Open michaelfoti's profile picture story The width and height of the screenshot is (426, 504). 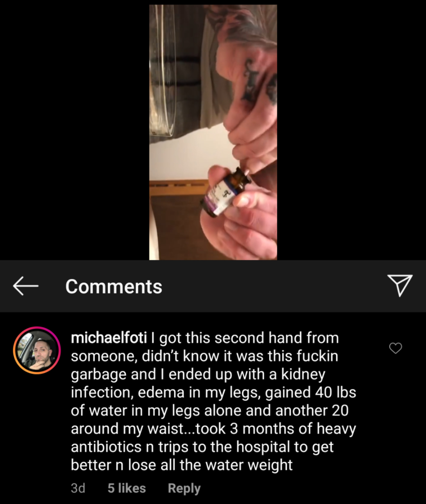(x=37, y=350)
